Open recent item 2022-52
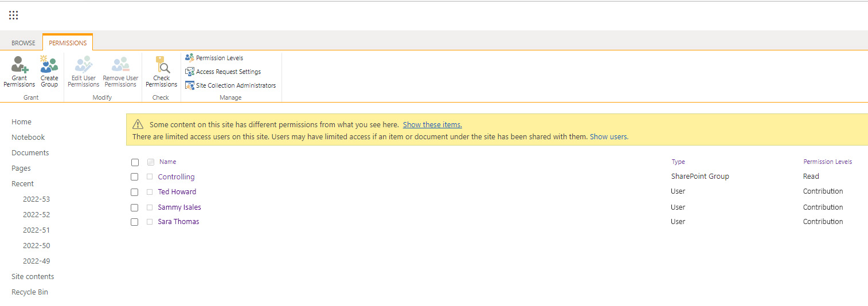 (x=36, y=215)
